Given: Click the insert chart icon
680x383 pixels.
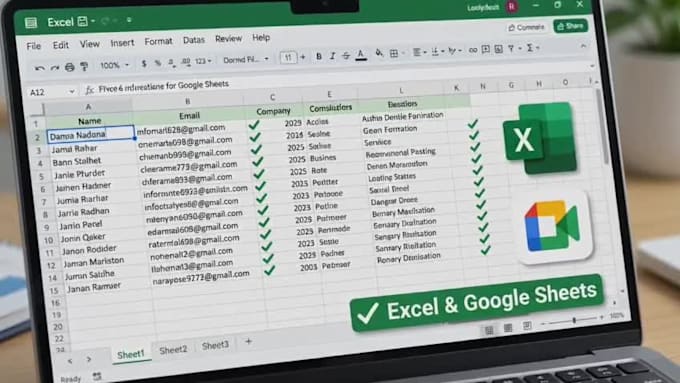Looking at the screenshot, I should click(x=499, y=49).
